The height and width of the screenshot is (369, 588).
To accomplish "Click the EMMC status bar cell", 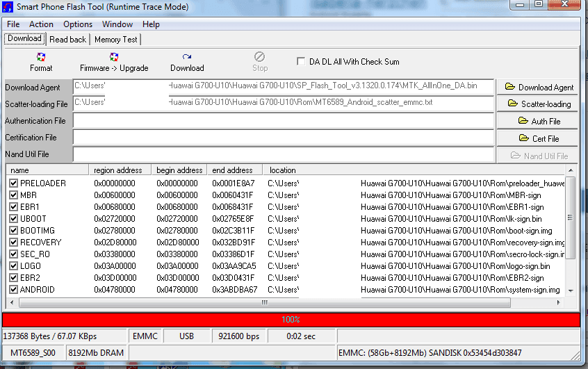I will pyautogui.click(x=145, y=336).
